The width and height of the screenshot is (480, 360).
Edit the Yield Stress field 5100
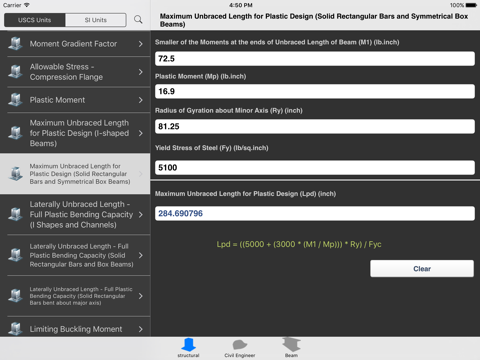[315, 167]
